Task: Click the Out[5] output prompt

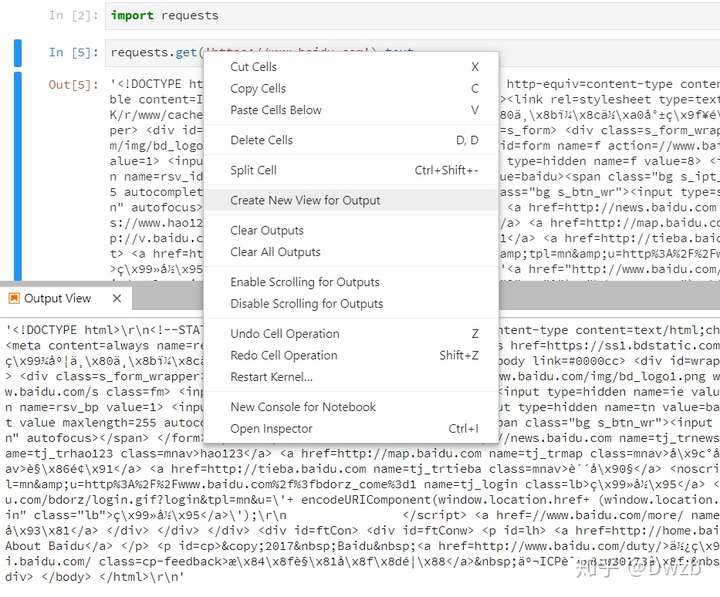Action: [73, 85]
